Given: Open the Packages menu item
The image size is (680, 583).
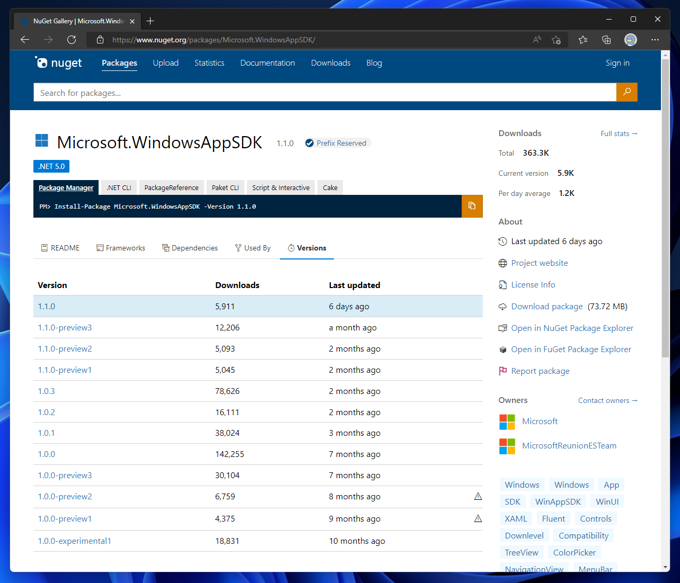Looking at the screenshot, I should coord(119,63).
